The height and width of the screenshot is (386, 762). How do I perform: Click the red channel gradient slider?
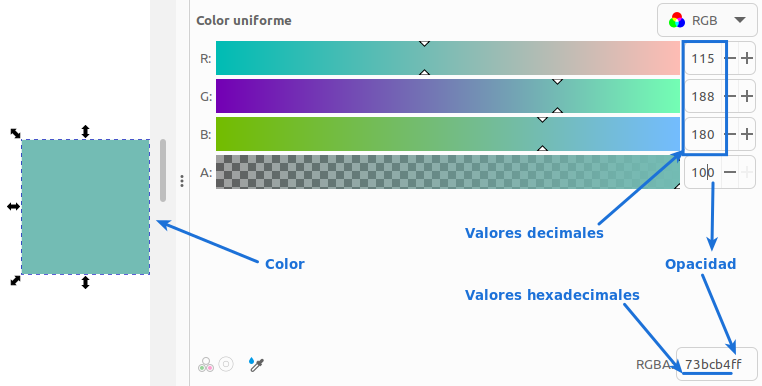pos(448,58)
